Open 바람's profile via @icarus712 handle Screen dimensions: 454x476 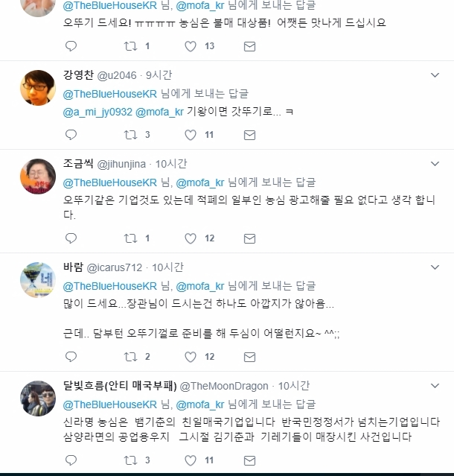point(115,267)
